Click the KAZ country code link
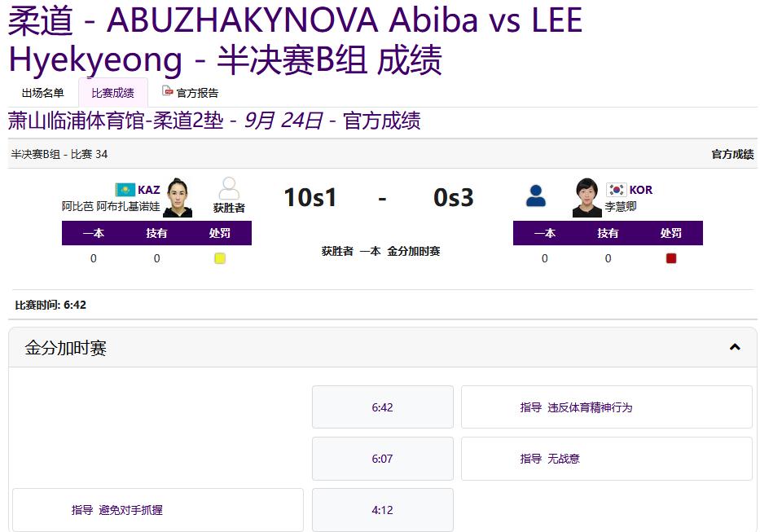Viewport: 760px width, 532px height. [x=149, y=190]
